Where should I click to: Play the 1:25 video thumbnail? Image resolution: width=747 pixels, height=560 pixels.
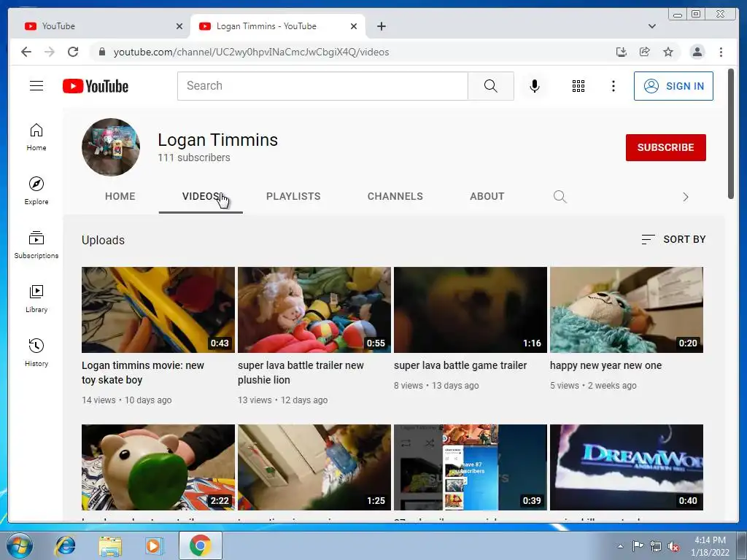pyautogui.click(x=314, y=467)
